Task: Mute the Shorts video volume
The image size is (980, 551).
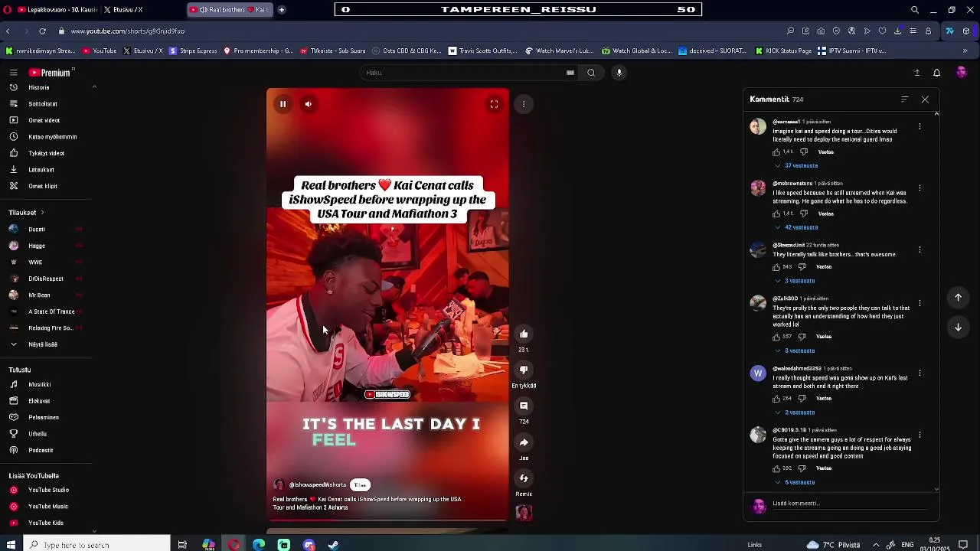Action: click(308, 104)
